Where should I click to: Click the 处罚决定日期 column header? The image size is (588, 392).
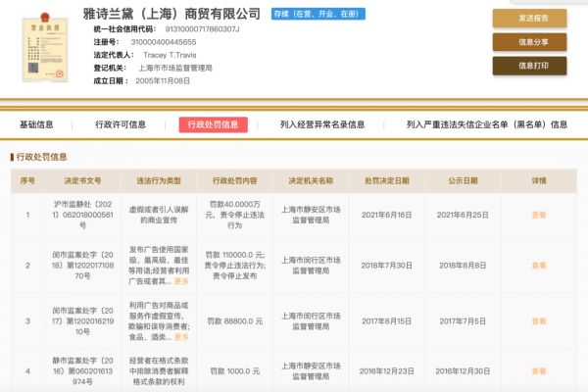[386, 181]
